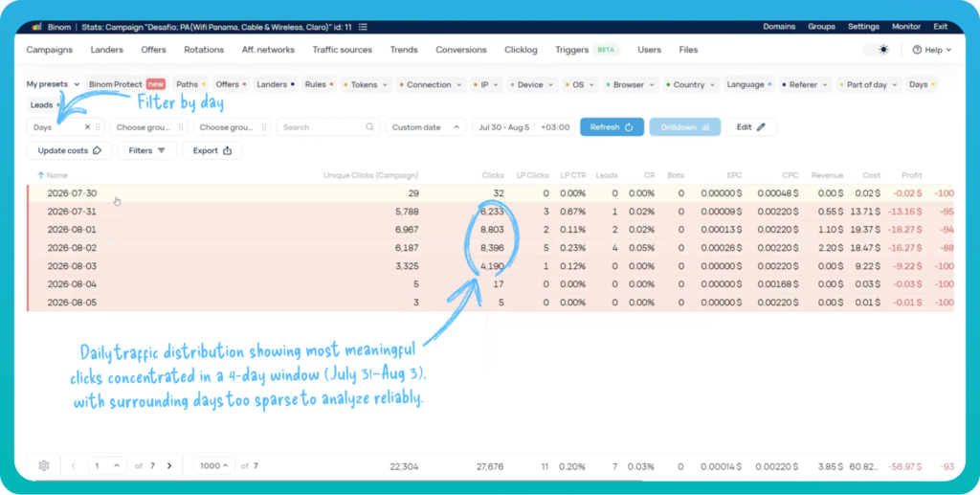Open the Triggers BETA tab

click(x=587, y=50)
